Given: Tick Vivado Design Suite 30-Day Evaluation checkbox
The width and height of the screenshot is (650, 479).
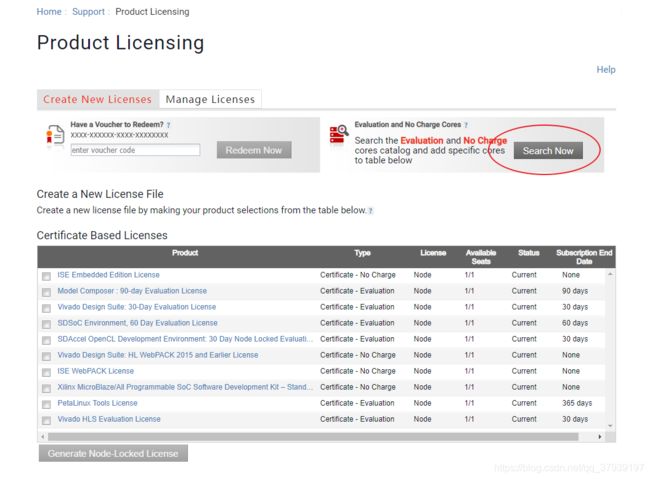Looking at the screenshot, I should point(46,308).
